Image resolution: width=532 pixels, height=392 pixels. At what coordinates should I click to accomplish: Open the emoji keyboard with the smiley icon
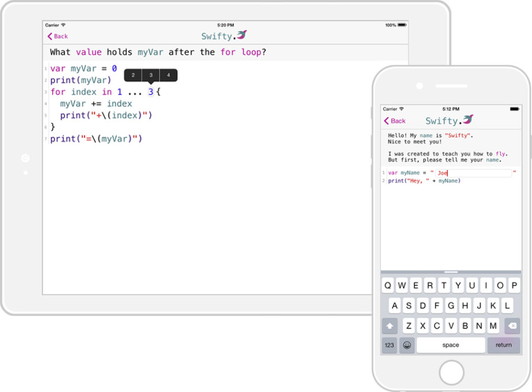pos(407,345)
